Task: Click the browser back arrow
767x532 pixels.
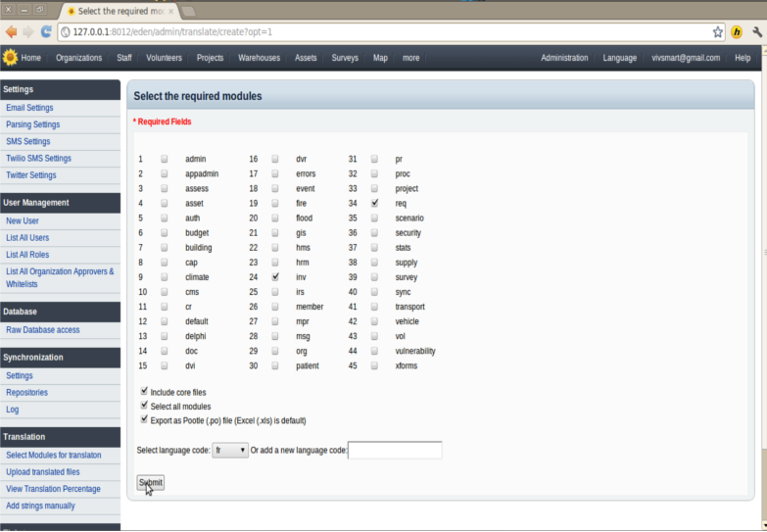Action: (11, 31)
